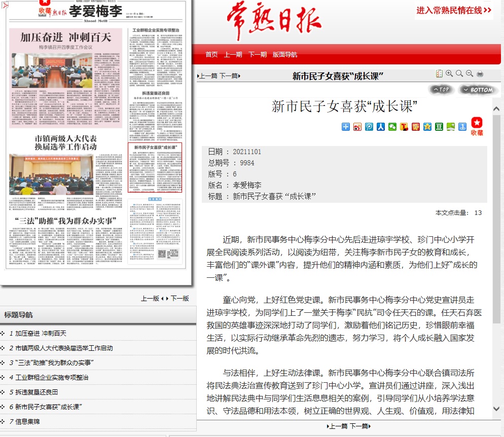The image size is (504, 437).
Task: Go to 下一篇 in the article footer
Action: [361, 426]
